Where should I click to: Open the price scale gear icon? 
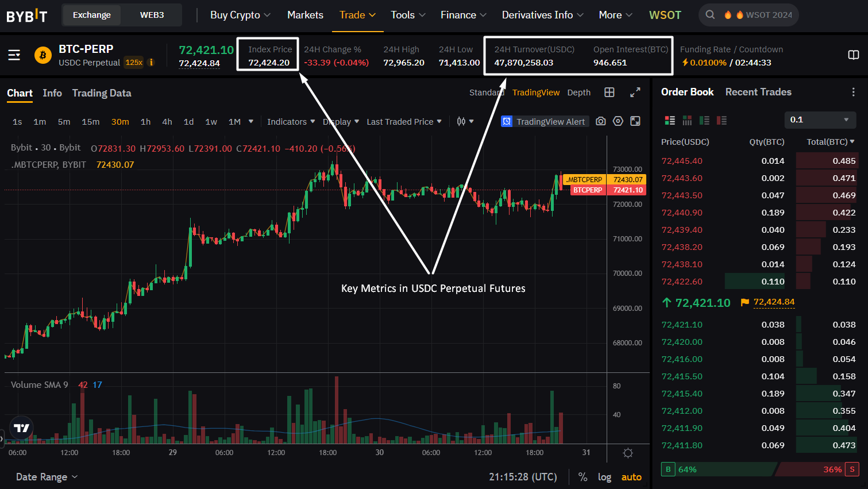[x=628, y=453]
